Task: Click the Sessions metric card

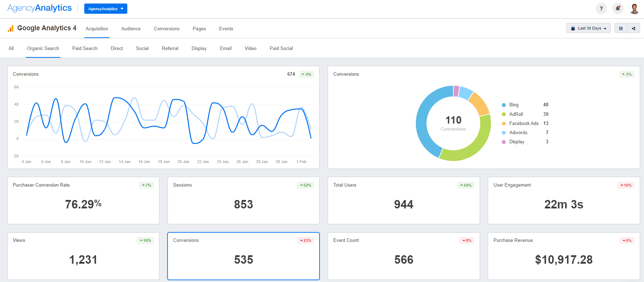Action: click(243, 200)
